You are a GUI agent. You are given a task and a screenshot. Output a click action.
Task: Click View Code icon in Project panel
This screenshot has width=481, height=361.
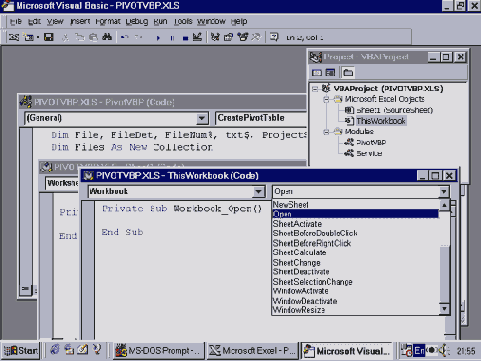317,73
